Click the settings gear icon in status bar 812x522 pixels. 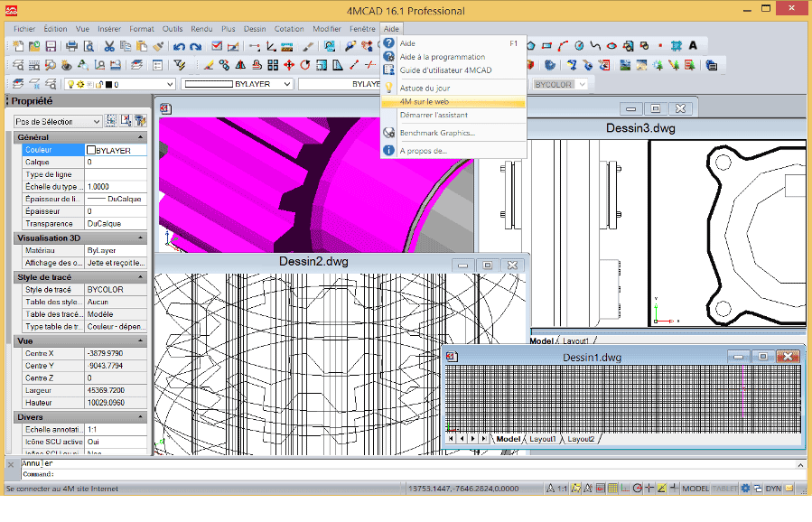point(745,488)
